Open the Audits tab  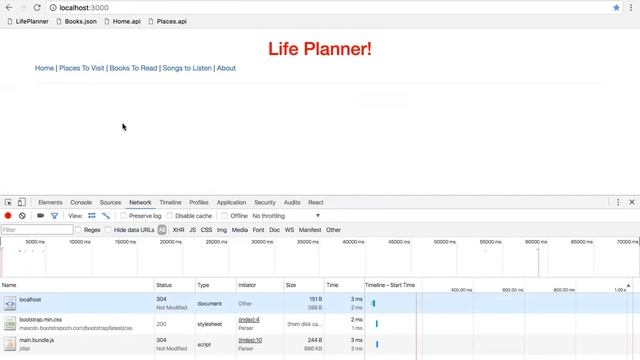[292, 202]
